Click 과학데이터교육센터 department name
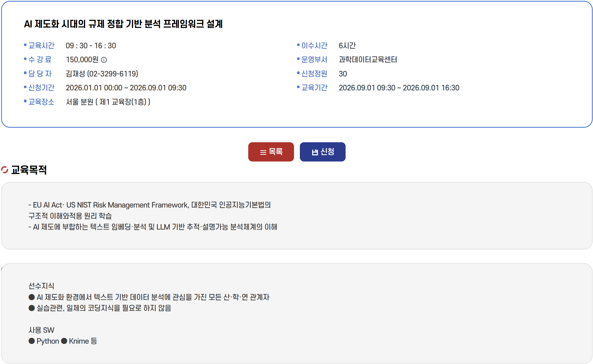Screen dimensions: 593x364 coord(368,59)
